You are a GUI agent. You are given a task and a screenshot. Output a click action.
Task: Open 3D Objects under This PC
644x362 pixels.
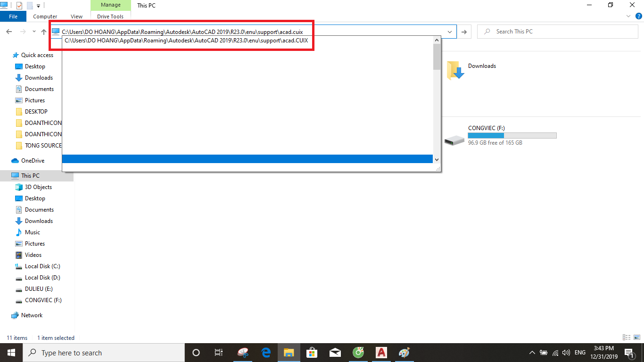pos(38,187)
